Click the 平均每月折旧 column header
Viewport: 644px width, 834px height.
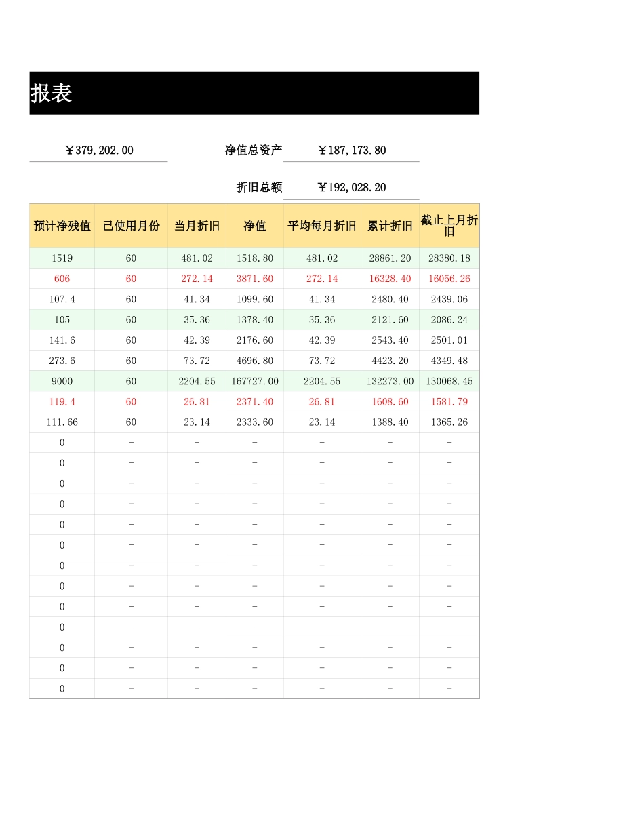click(322, 226)
